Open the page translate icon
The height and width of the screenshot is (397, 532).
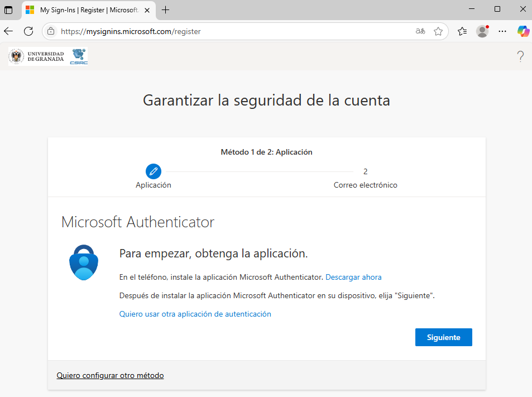coord(420,31)
